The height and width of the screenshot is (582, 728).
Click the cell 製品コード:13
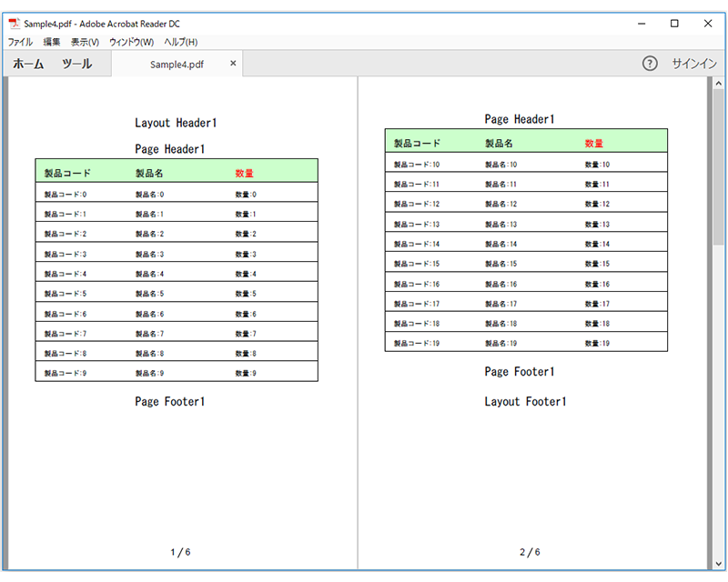tap(417, 225)
